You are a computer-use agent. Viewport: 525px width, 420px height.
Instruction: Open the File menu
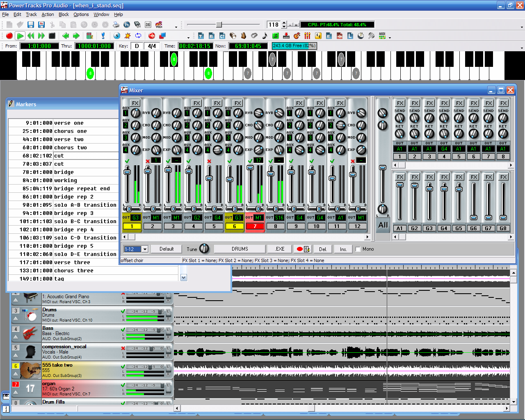click(5, 14)
